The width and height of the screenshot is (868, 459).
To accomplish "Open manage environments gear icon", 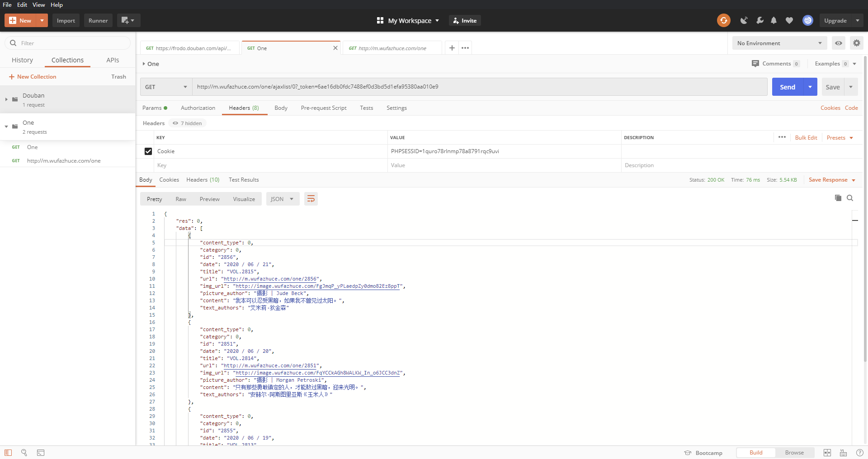I will coord(857,43).
